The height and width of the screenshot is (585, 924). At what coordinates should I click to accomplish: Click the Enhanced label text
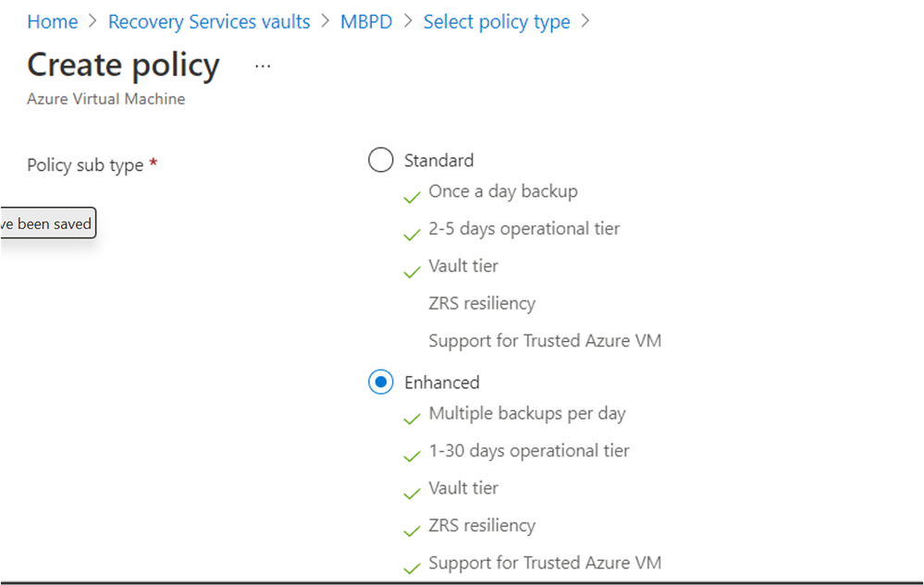[x=442, y=383]
